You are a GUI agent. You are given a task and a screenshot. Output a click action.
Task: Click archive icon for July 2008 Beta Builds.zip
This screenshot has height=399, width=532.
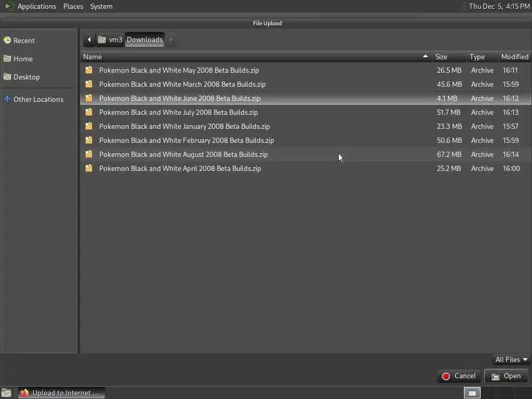(x=89, y=112)
